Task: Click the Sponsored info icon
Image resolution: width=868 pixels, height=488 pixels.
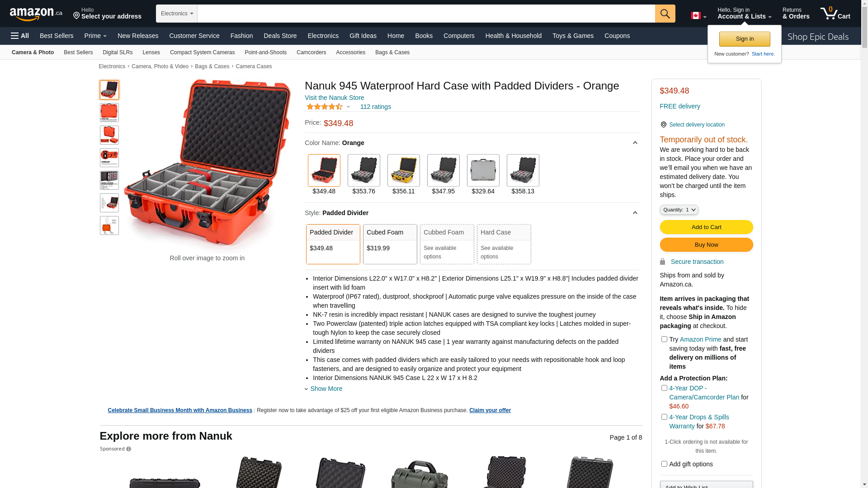Action: pyautogui.click(x=128, y=449)
